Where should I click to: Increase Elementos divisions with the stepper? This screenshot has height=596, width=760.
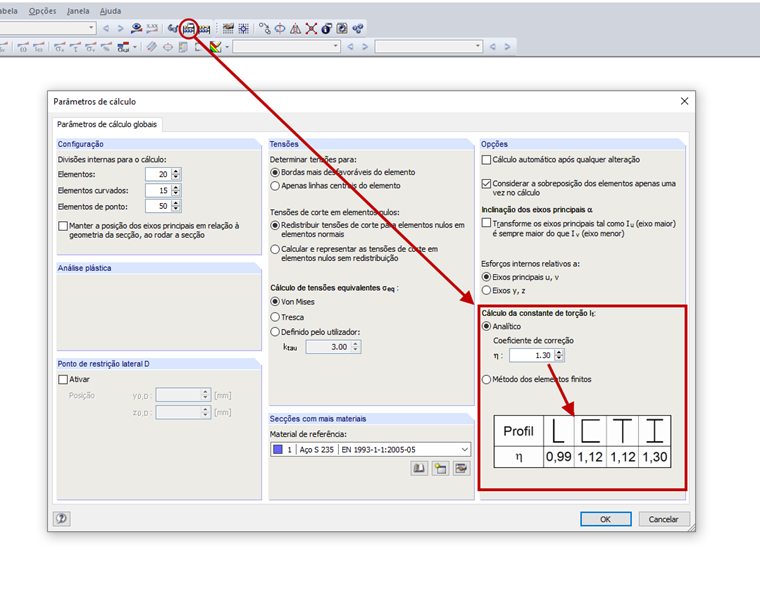176,171
